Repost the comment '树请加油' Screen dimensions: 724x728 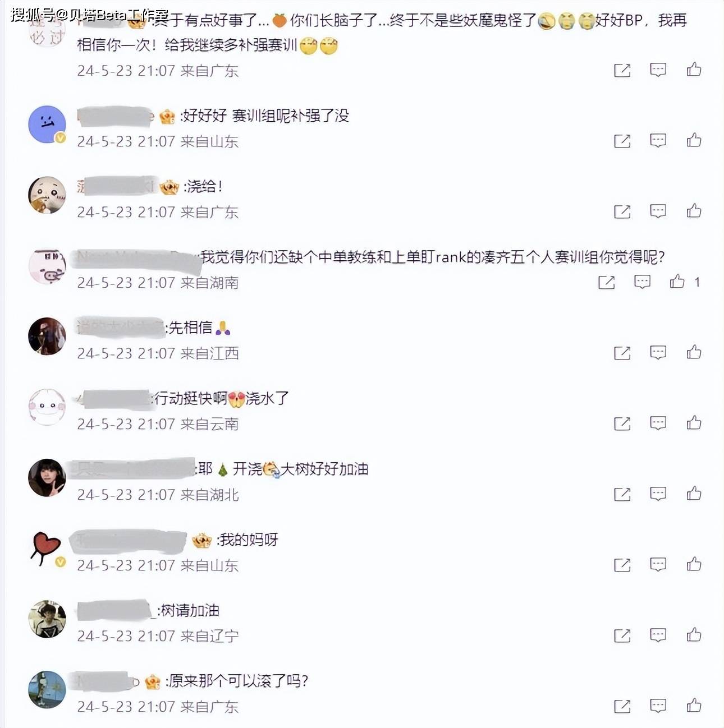click(x=622, y=635)
